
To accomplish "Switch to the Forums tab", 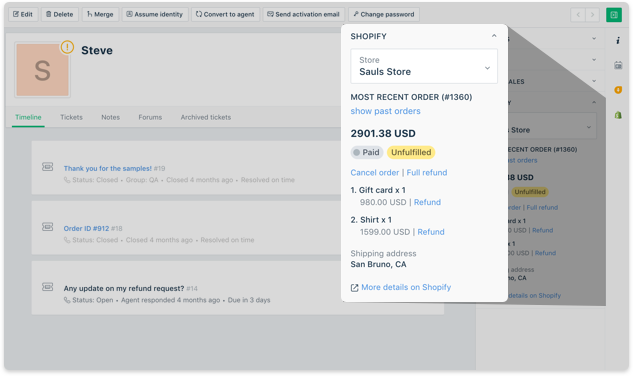I will [x=150, y=117].
